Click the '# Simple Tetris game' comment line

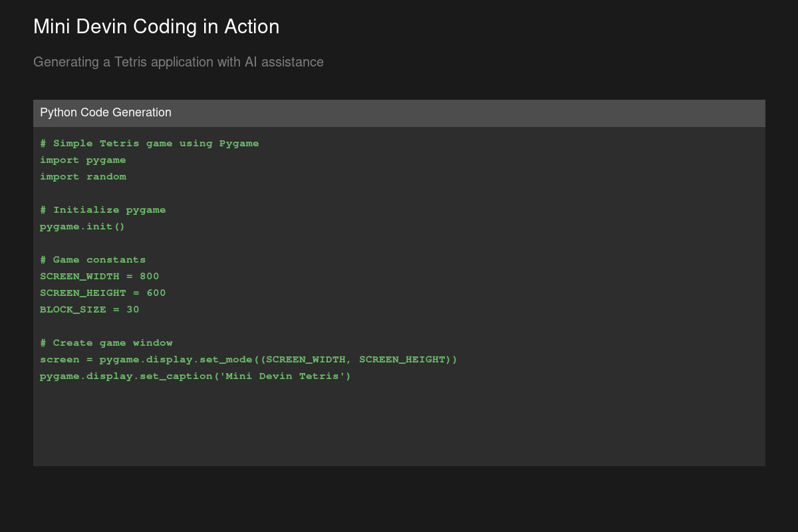tap(149, 144)
